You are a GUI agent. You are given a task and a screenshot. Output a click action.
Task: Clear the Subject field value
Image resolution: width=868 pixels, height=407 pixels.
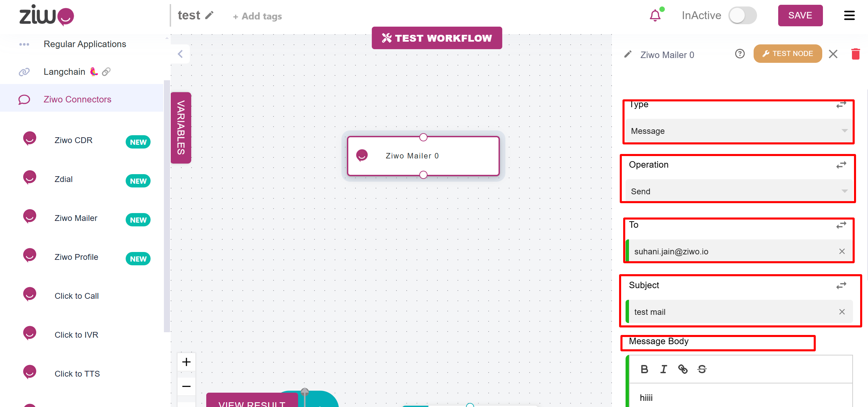[x=842, y=312]
